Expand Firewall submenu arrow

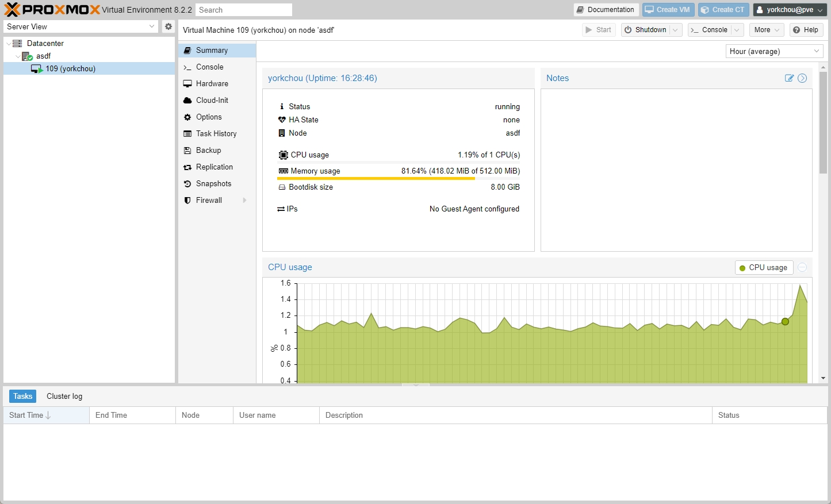coord(244,201)
